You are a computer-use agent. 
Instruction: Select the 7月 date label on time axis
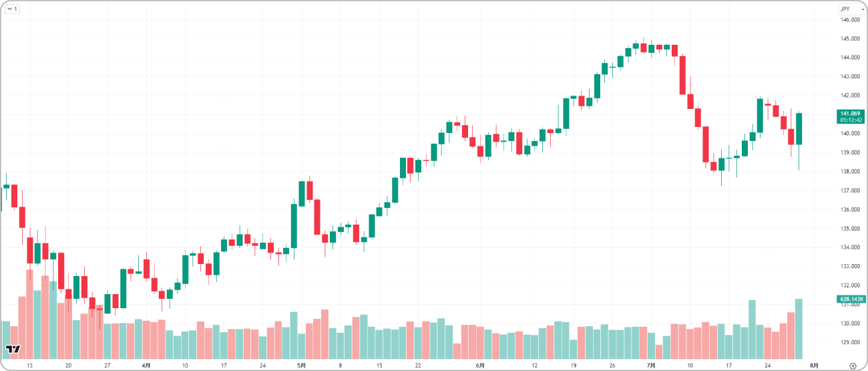[650, 366]
